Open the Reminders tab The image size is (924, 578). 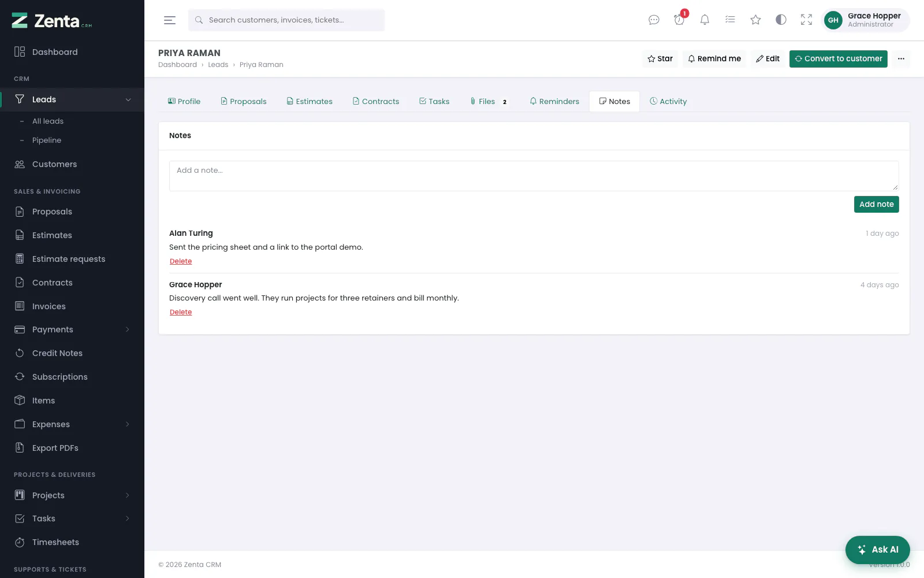pos(554,101)
